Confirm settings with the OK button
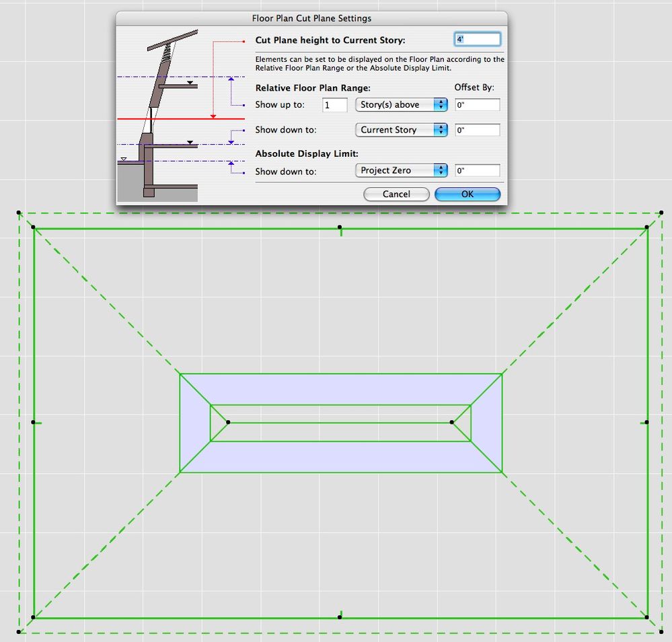 point(467,194)
